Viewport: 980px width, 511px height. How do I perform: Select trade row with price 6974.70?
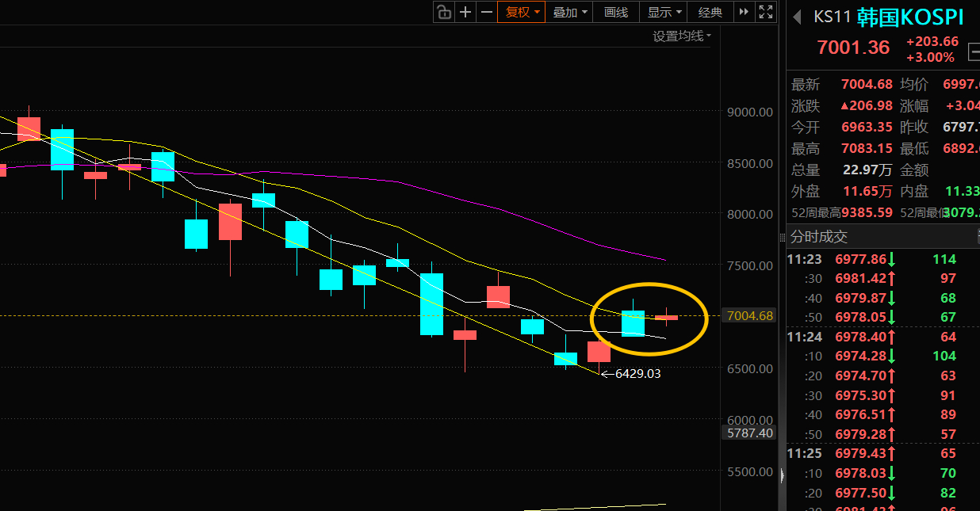point(883,376)
